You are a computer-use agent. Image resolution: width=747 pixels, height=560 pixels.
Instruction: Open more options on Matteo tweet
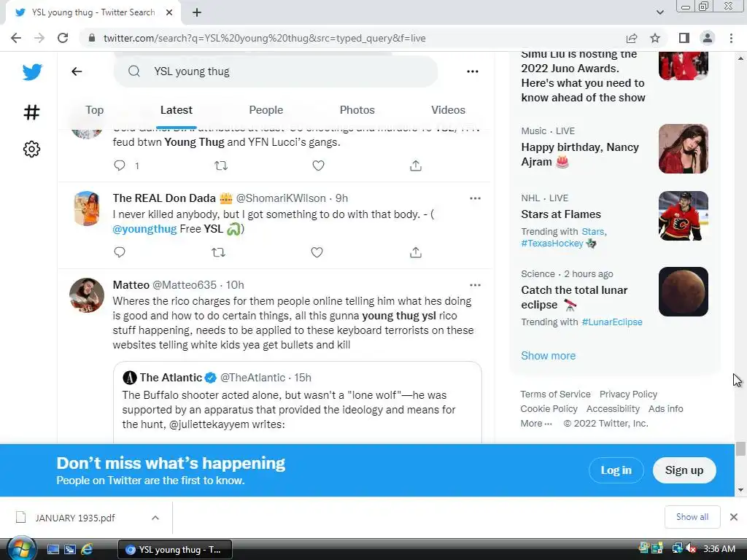(x=475, y=285)
